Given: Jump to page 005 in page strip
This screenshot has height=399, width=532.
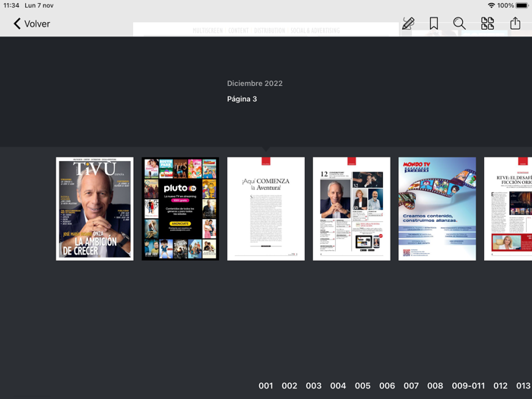Looking at the screenshot, I should coord(363,386).
